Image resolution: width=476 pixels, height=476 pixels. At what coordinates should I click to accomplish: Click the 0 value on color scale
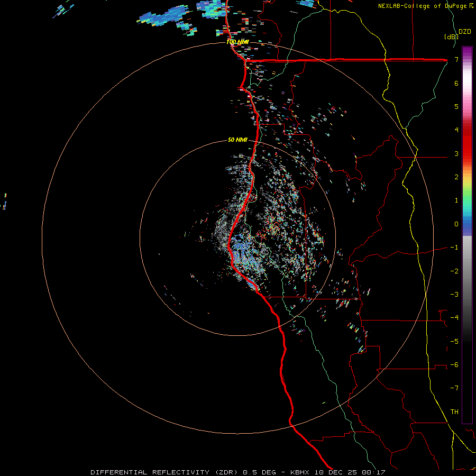tap(456, 224)
